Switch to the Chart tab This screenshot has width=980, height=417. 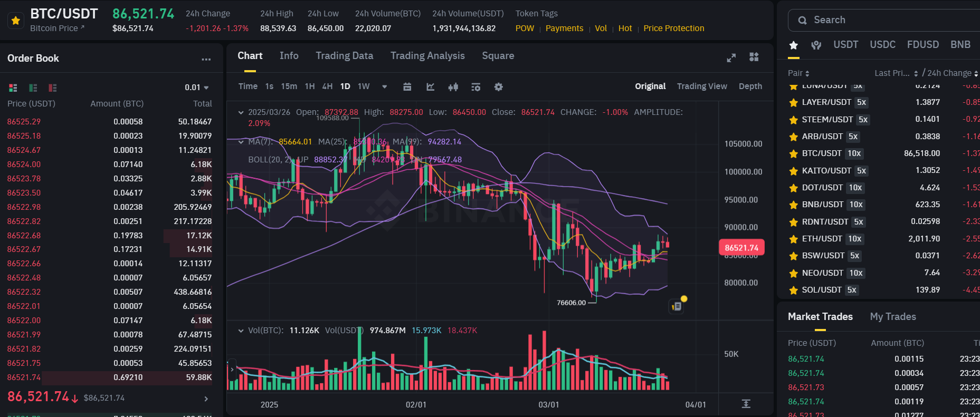click(250, 56)
